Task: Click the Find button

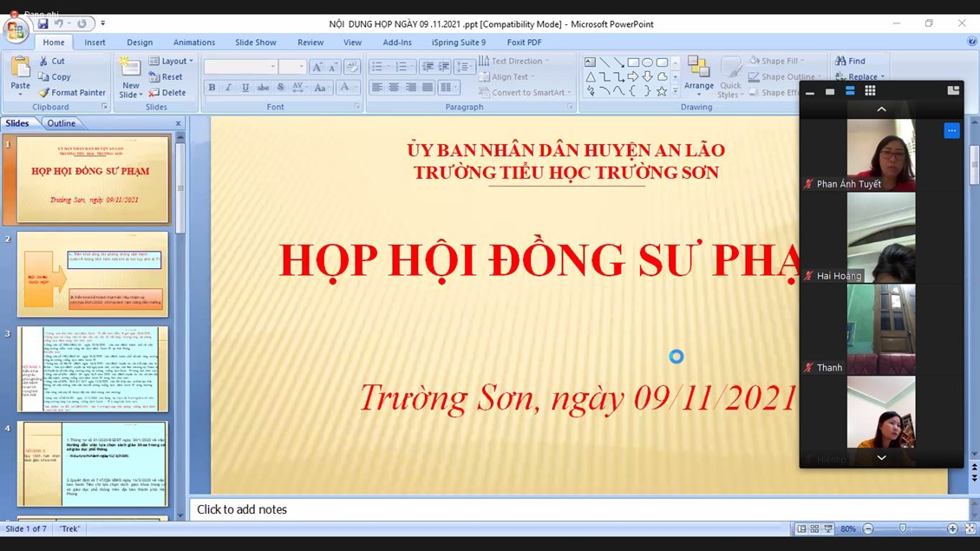Action: coord(850,62)
